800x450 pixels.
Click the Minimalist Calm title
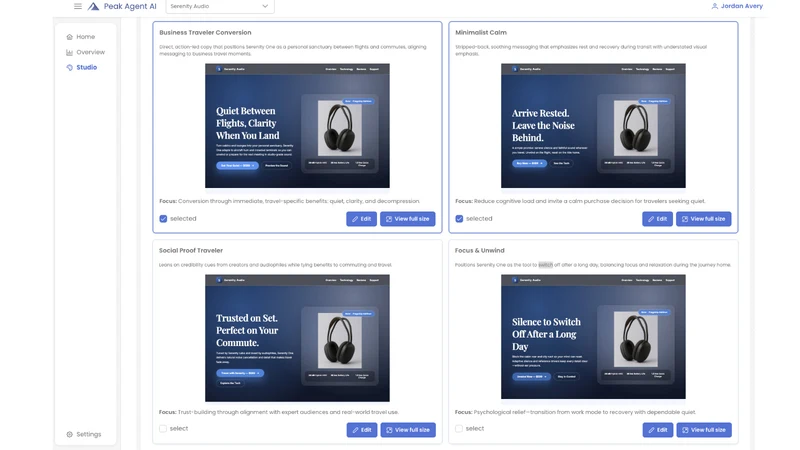pos(481,32)
